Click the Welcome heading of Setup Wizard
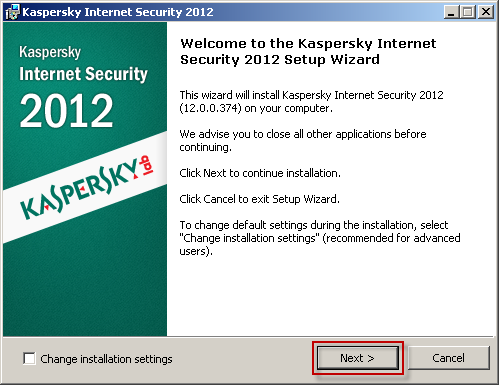Viewport: 499px width, 385px height. pyautogui.click(x=308, y=51)
